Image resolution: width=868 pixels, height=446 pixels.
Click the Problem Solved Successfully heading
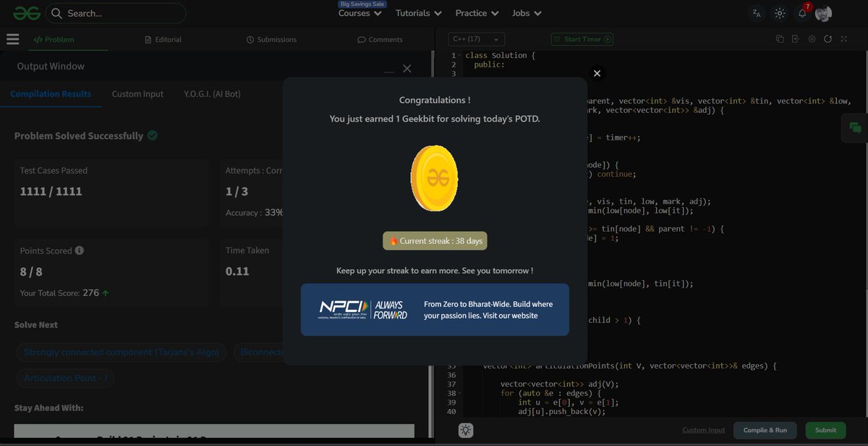click(79, 136)
